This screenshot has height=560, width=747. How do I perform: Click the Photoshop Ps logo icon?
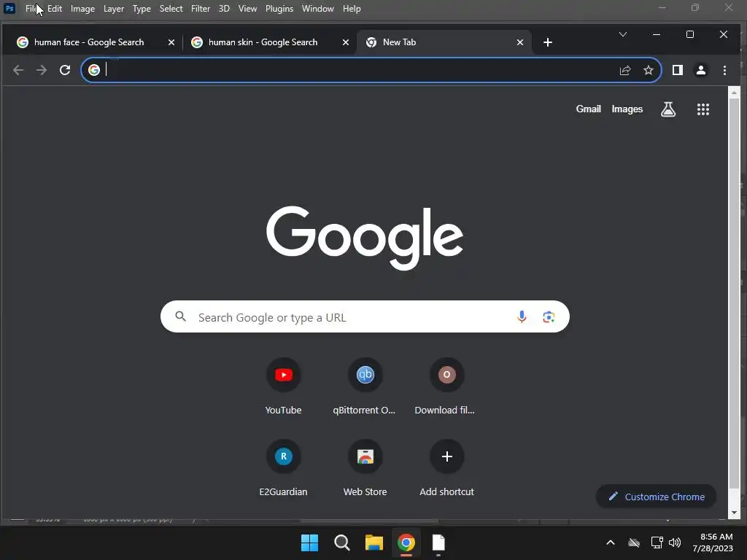click(9, 9)
